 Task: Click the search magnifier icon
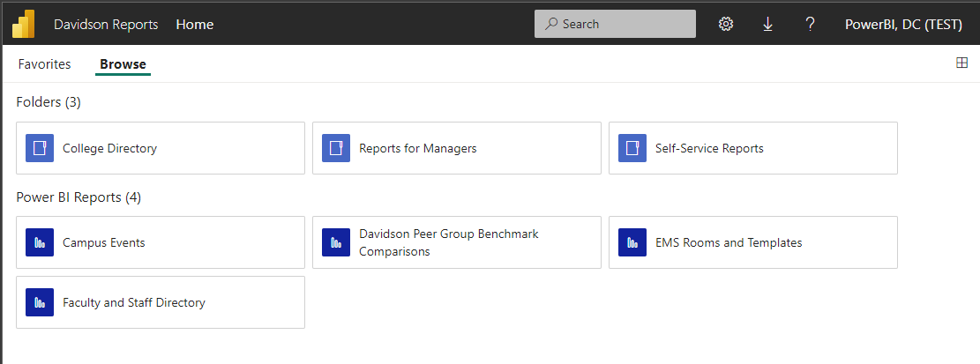[x=551, y=25]
